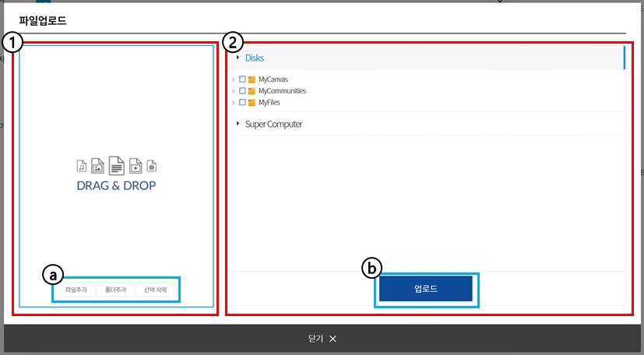644x355 pixels.
Task: Click the MyFiles folder icon
Action: pyautogui.click(x=252, y=103)
